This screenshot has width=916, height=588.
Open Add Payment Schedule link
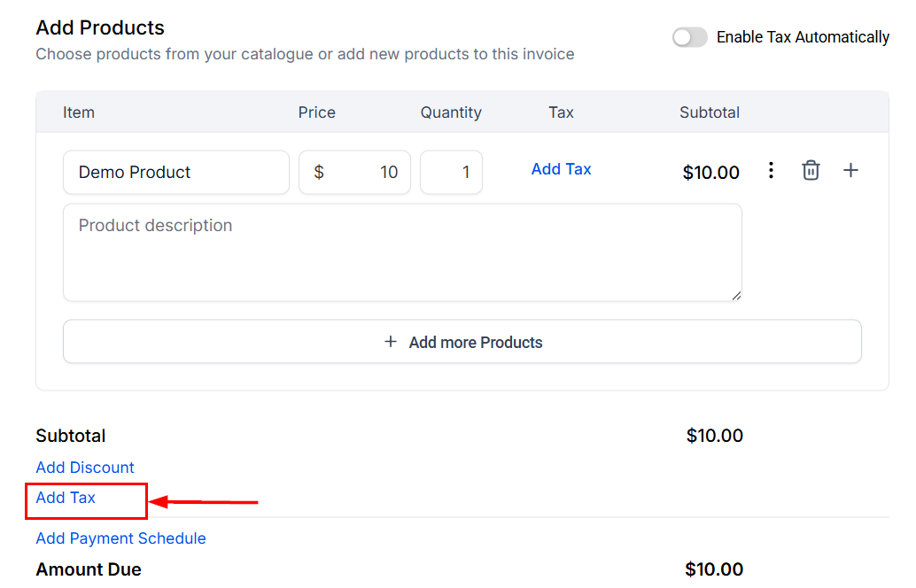click(120, 538)
